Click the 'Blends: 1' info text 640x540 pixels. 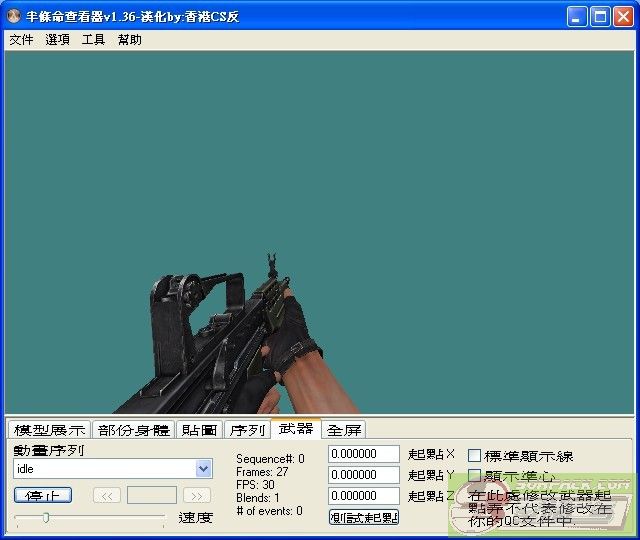pyautogui.click(x=258, y=498)
